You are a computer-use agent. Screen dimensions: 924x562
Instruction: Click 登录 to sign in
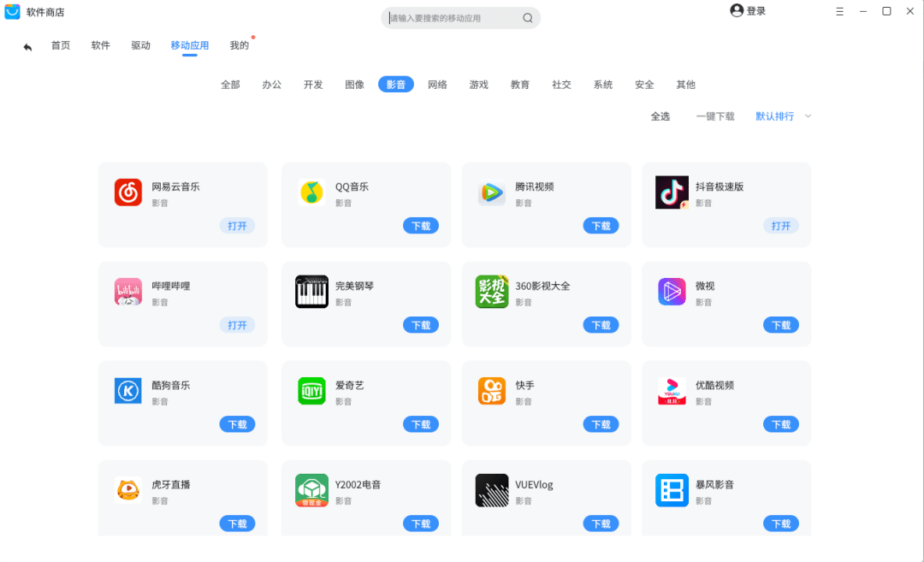[x=756, y=11]
